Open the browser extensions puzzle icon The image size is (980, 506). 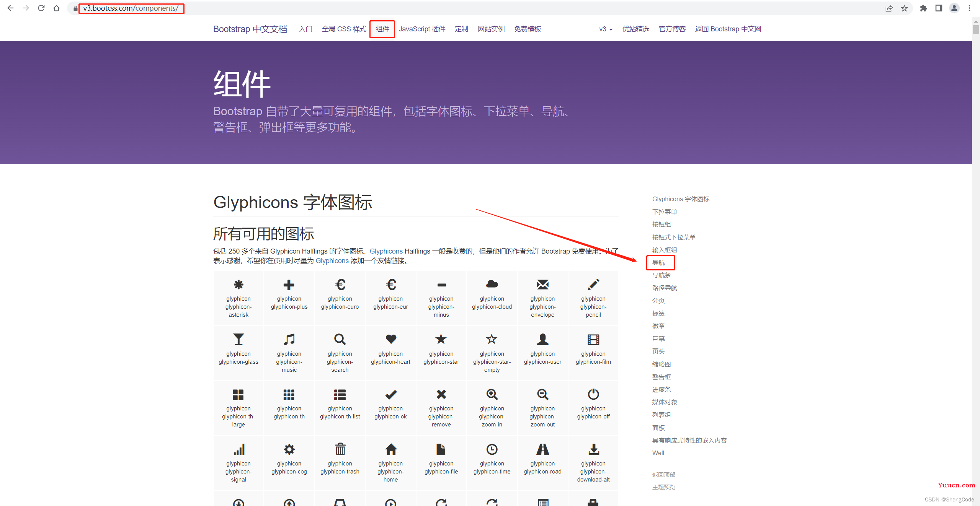[923, 8]
